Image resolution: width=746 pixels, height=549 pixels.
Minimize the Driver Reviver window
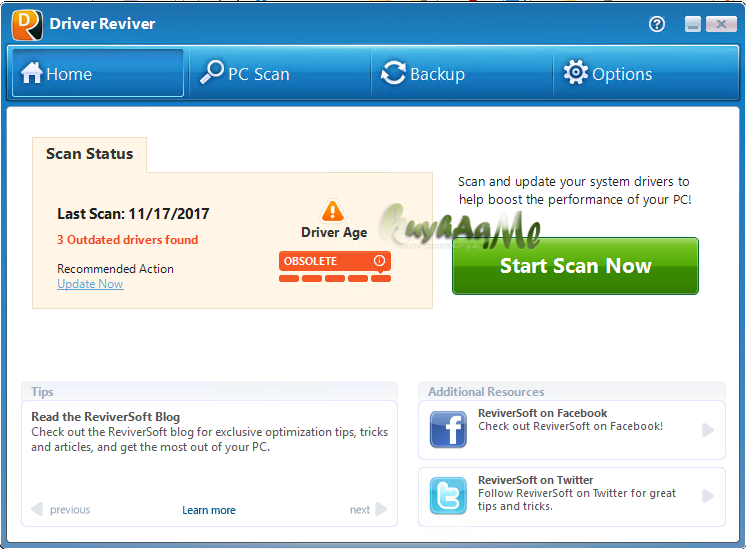click(x=693, y=24)
